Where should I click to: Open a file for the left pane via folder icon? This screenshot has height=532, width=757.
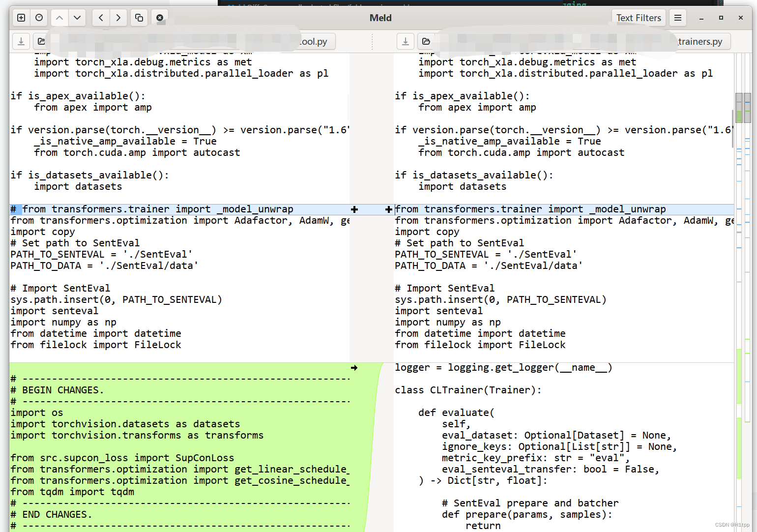(x=41, y=41)
